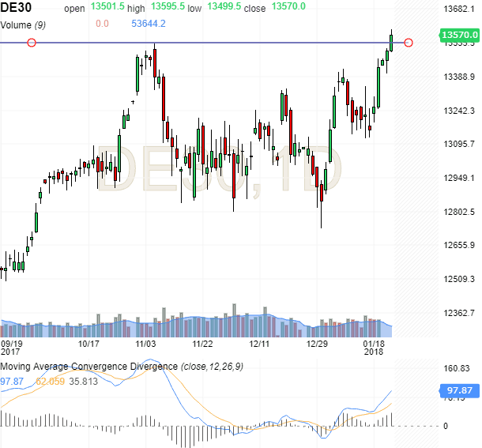Screen dimensions: 482x448
Task: Click the 160.83 MACD axis label
Action: click(x=459, y=368)
